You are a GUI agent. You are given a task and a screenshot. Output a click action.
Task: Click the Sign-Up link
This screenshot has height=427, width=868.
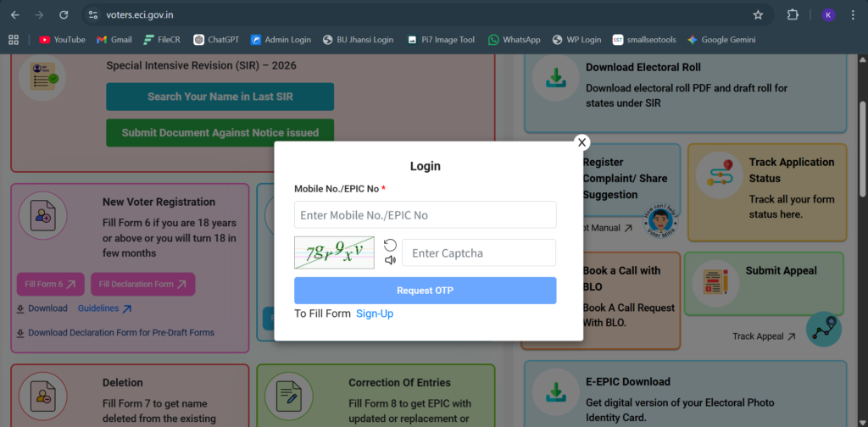(375, 313)
